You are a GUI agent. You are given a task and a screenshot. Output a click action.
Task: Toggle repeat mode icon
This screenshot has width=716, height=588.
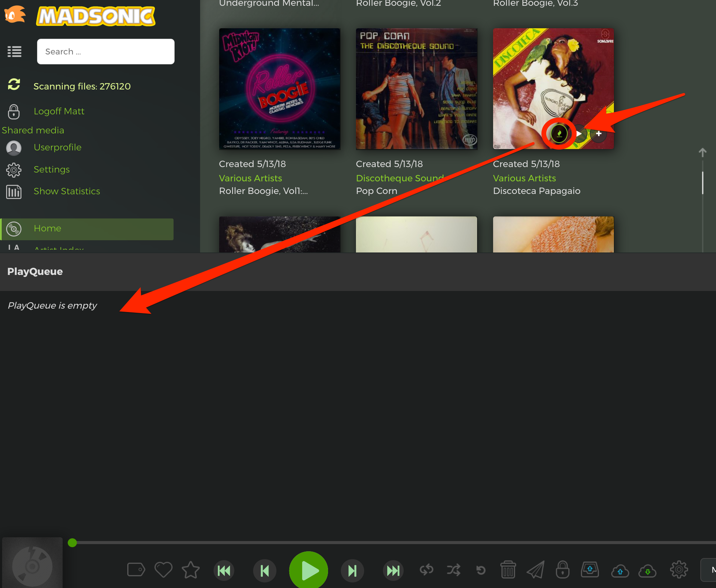pyautogui.click(x=426, y=570)
